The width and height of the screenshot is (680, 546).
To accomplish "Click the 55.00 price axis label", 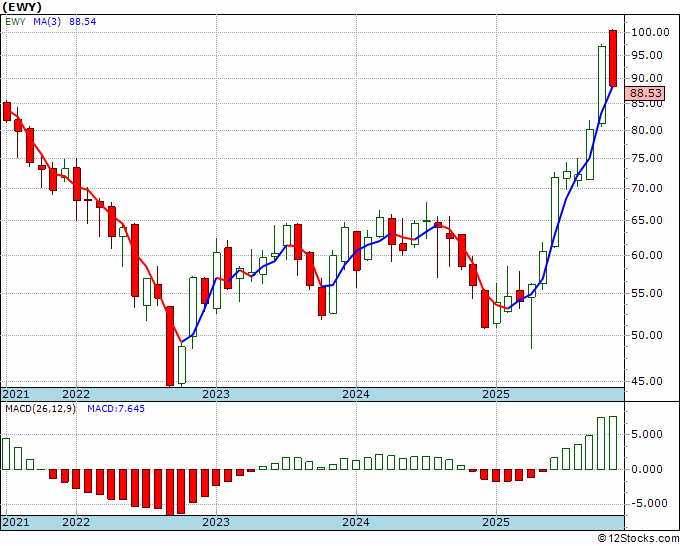I will pos(647,293).
